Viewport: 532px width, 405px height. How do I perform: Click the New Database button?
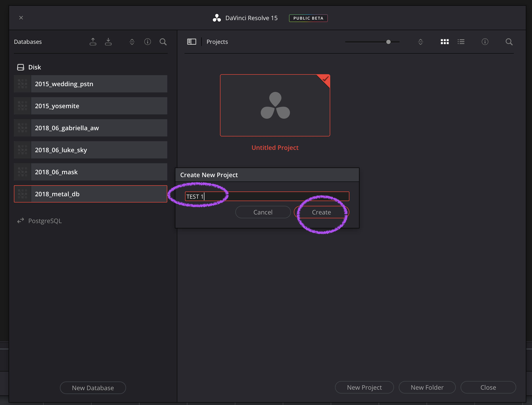click(x=93, y=388)
